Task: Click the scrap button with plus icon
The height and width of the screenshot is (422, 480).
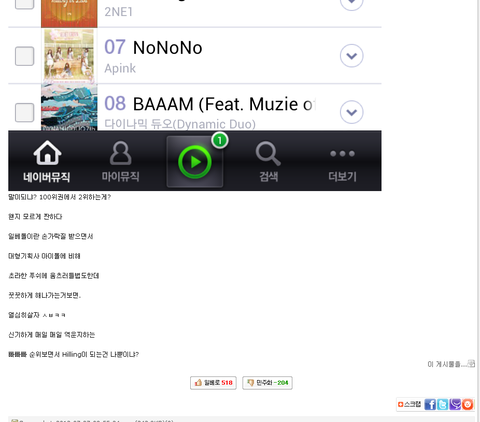Action: [x=409, y=404]
